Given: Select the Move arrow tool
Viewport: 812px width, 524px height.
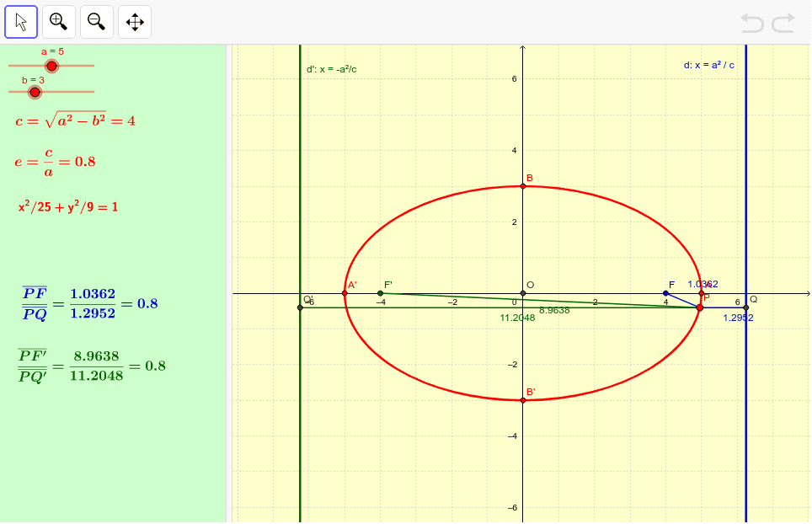Looking at the screenshot, I should pyautogui.click(x=21, y=22).
